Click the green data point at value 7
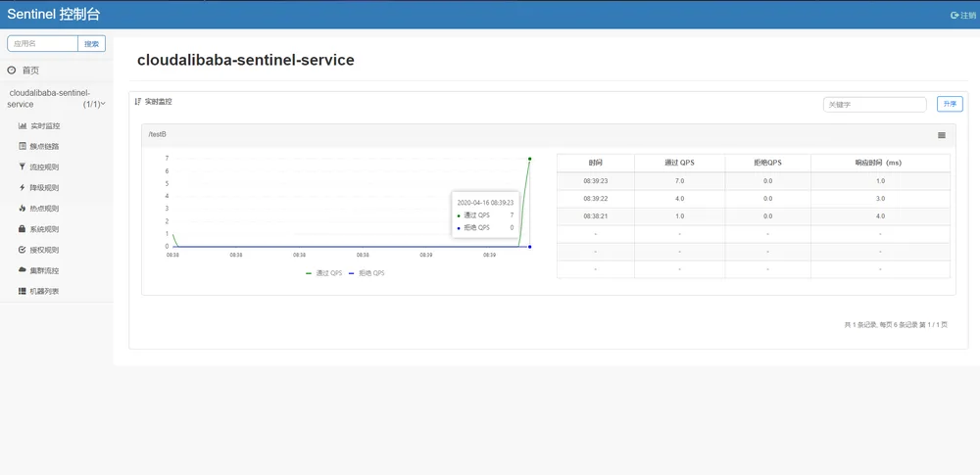980x475 pixels. click(530, 159)
